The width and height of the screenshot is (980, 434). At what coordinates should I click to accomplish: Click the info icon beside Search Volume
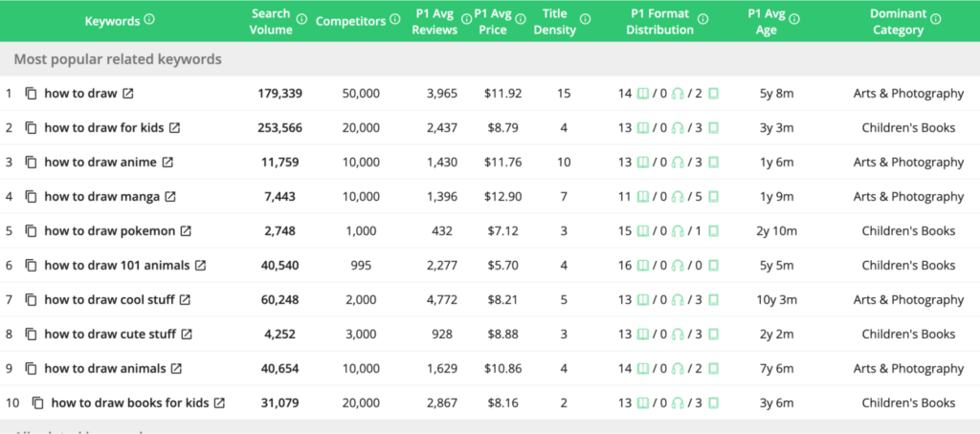[302, 20]
